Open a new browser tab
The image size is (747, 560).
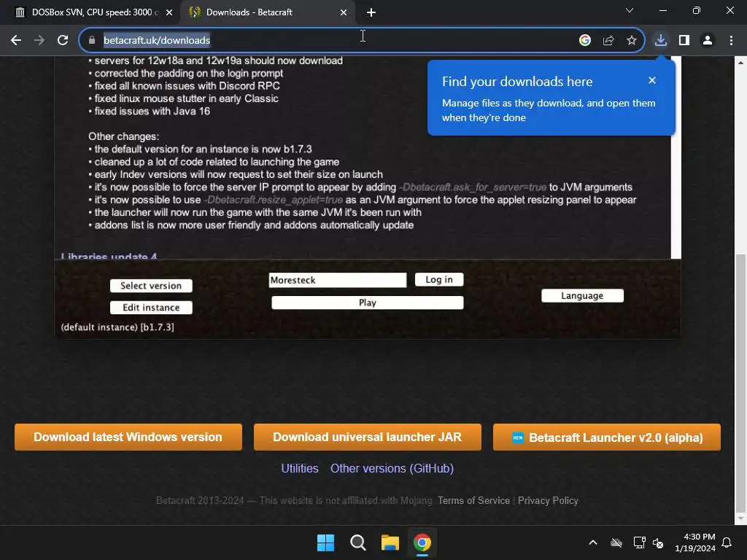[371, 12]
